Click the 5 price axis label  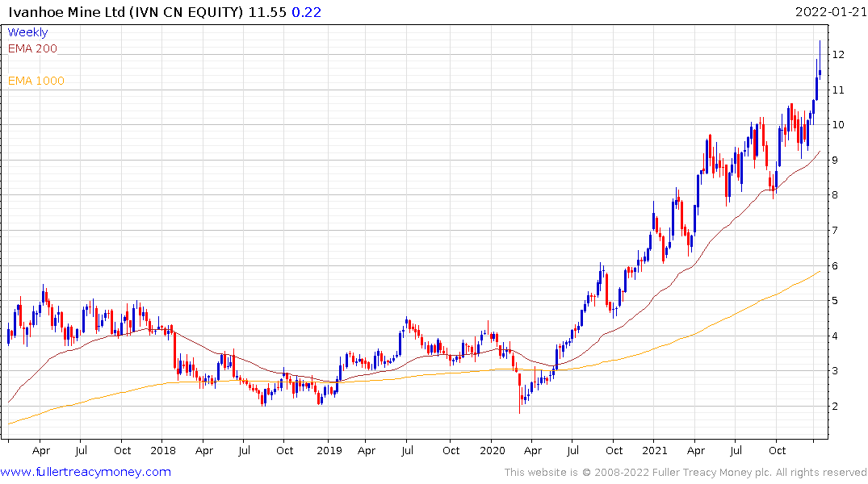click(x=836, y=300)
